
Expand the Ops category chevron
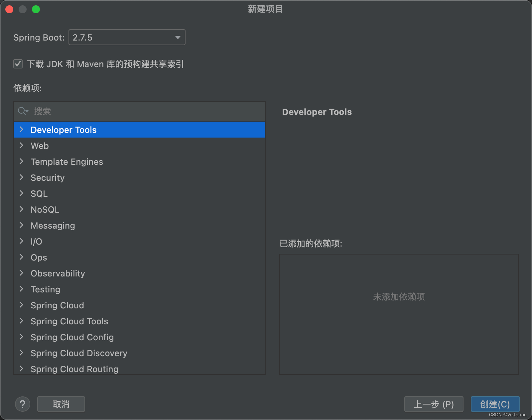tap(22, 257)
